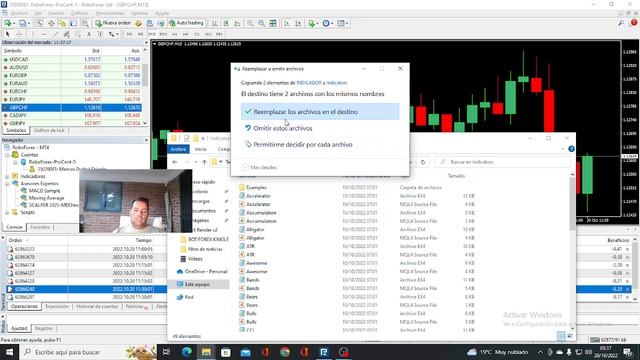
Task: Click the tile windows grid icon
Action: [273, 23]
